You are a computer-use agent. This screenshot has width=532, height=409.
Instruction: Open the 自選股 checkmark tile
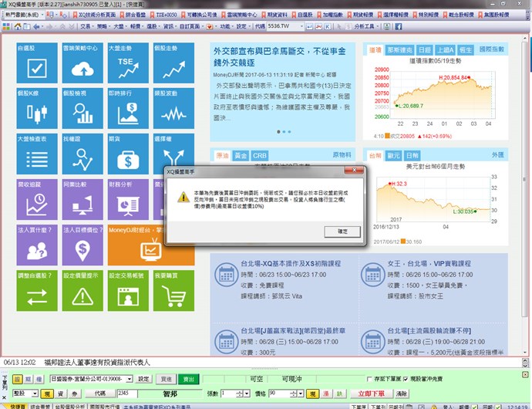point(37,63)
